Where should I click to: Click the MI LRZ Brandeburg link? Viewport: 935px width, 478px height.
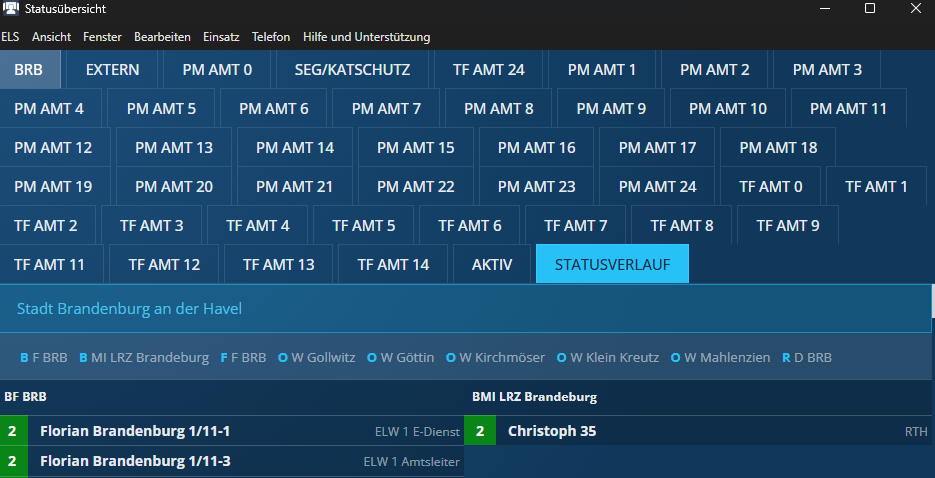[144, 357]
